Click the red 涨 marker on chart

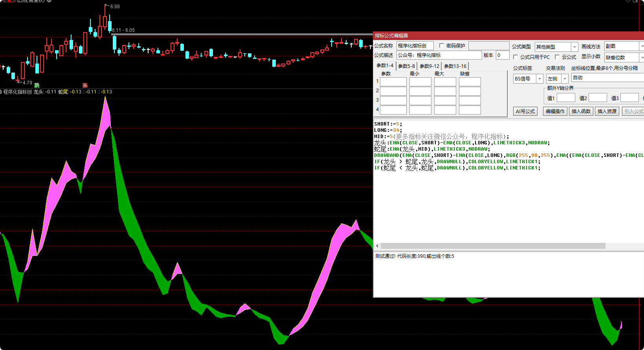point(85,85)
